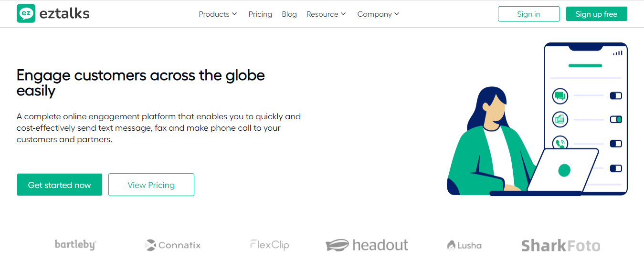Click the bartleby logo
Viewport: 644px width, 270px height.
click(x=75, y=245)
